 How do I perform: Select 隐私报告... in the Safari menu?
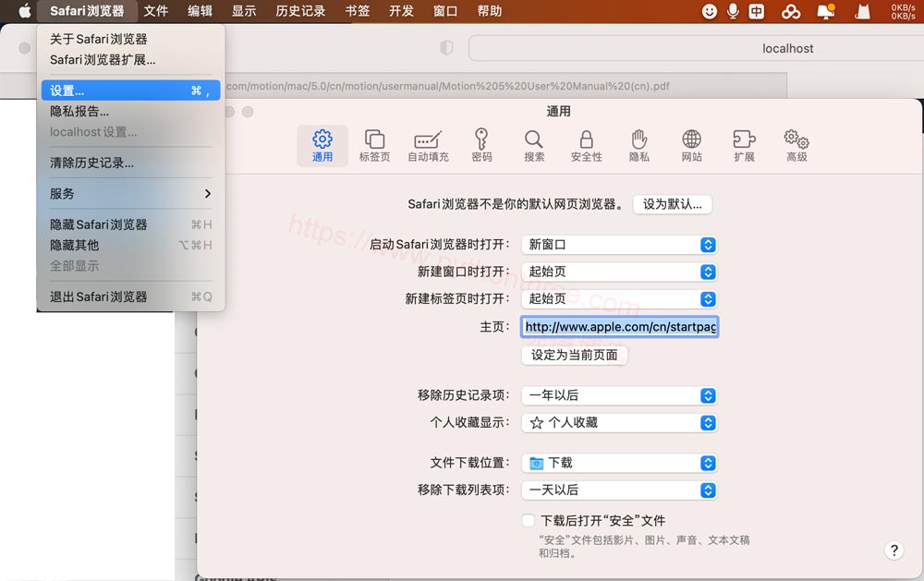click(x=79, y=111)
